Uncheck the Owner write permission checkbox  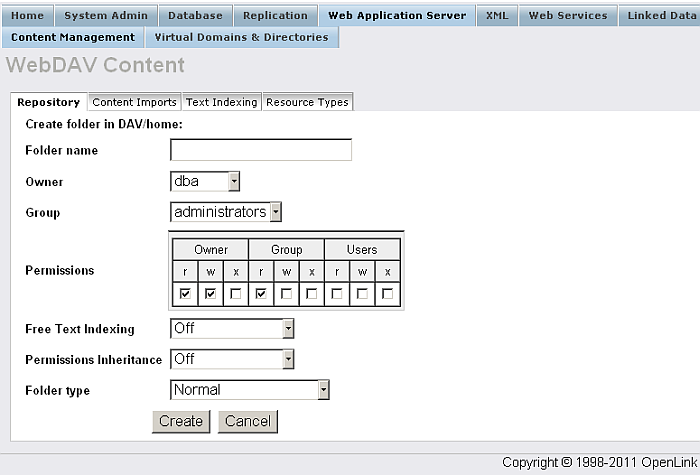click(210, 294)
